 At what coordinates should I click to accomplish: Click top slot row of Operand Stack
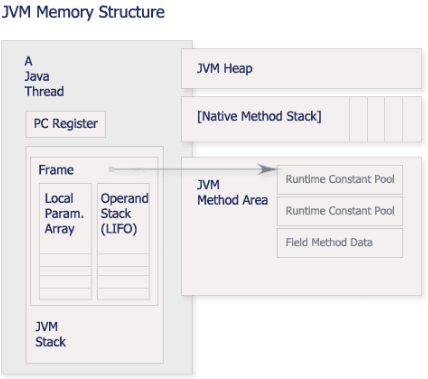click(123, 260)
